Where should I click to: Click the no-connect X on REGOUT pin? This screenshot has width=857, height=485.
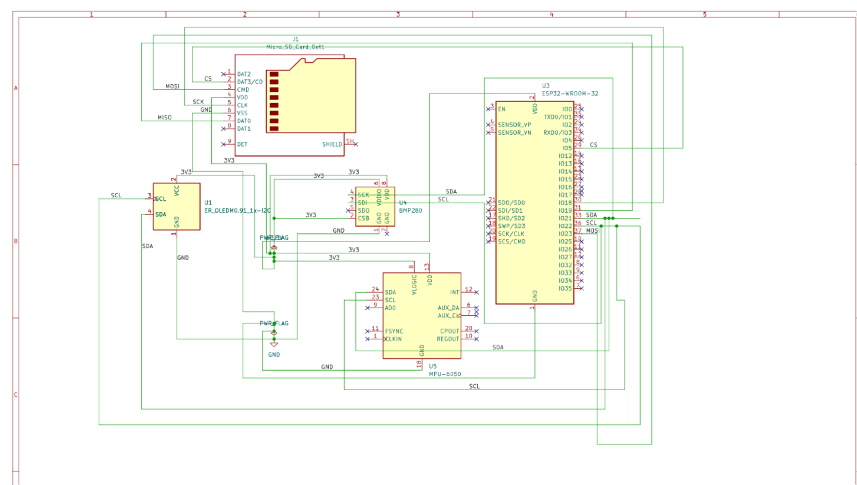coord(477,339)
